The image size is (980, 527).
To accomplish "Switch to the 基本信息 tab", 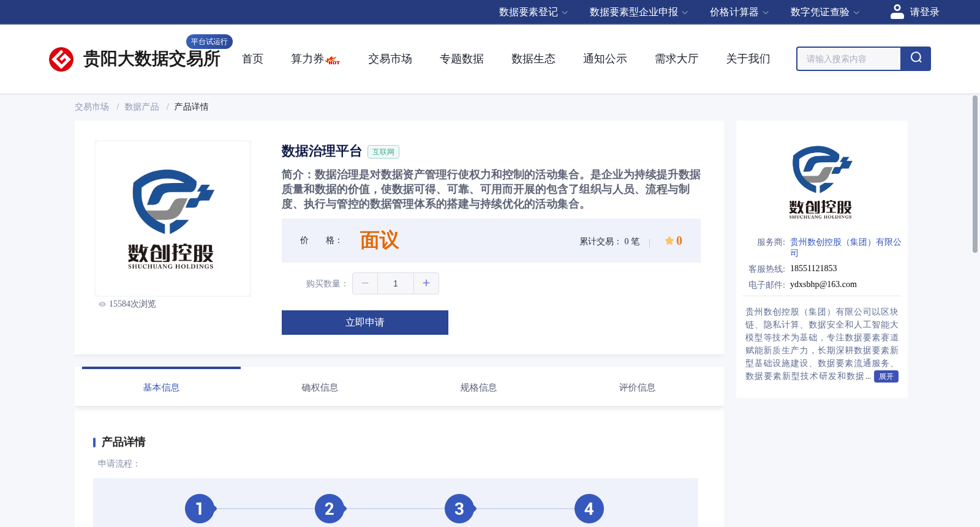I will [161, 387].
